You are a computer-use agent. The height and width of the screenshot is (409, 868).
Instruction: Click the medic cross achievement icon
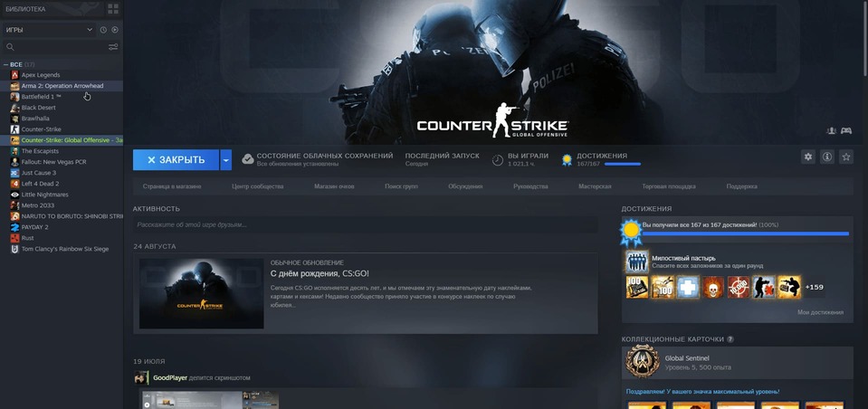pyautogui.click(x=688, y=287)
